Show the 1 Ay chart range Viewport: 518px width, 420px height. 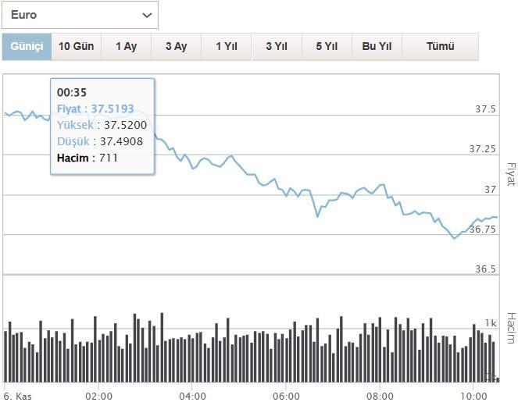tap(126, 47)
